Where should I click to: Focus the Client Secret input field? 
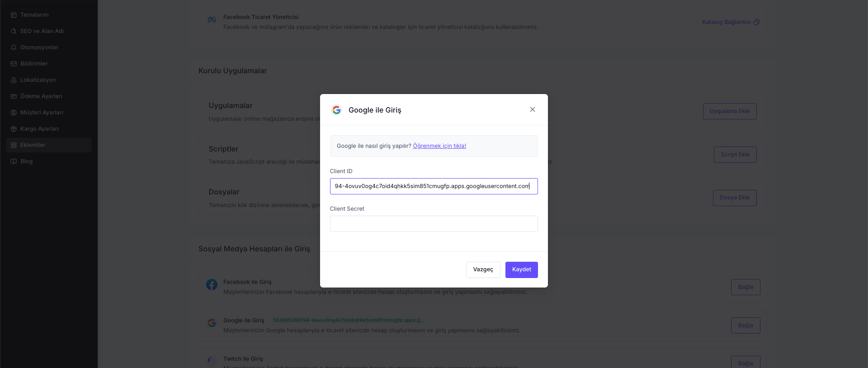[434, 224]
